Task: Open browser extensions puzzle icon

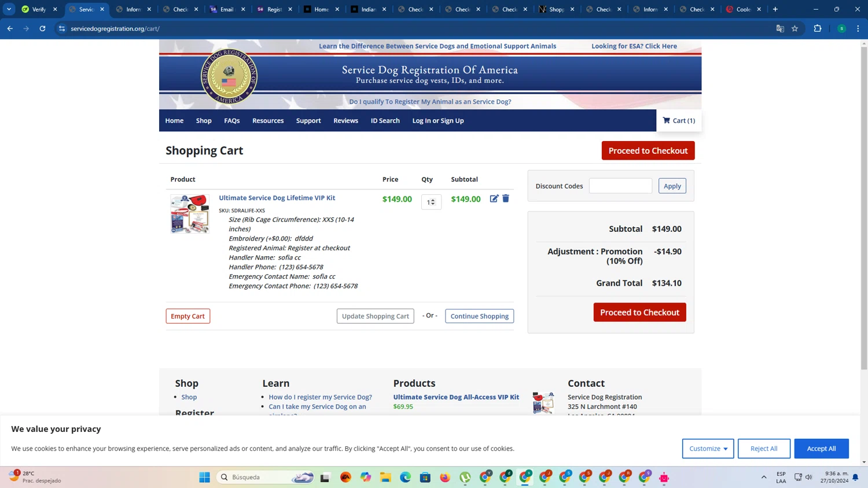Action: tap(818, 28)
